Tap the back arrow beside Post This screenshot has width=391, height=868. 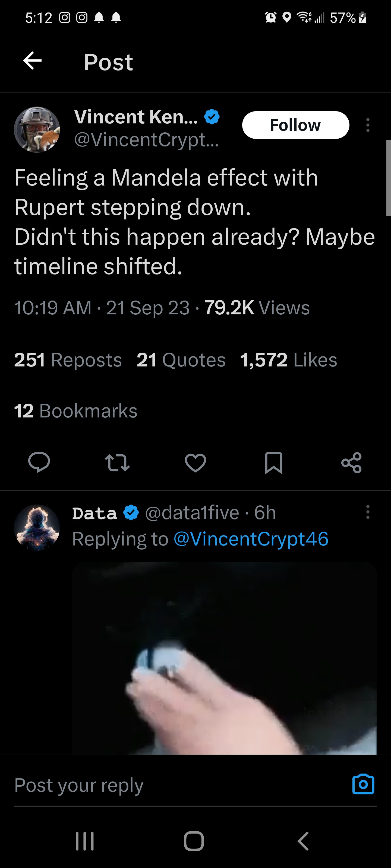[x=32, y=61]
